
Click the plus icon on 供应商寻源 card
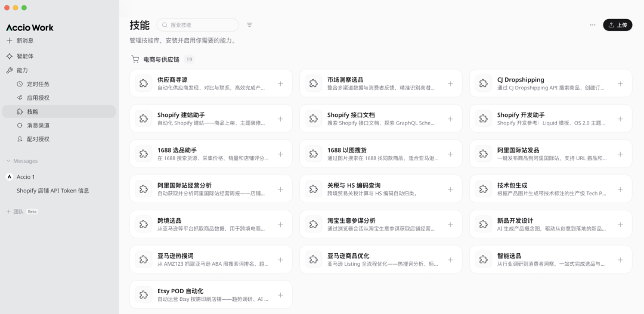click(280, 83)
